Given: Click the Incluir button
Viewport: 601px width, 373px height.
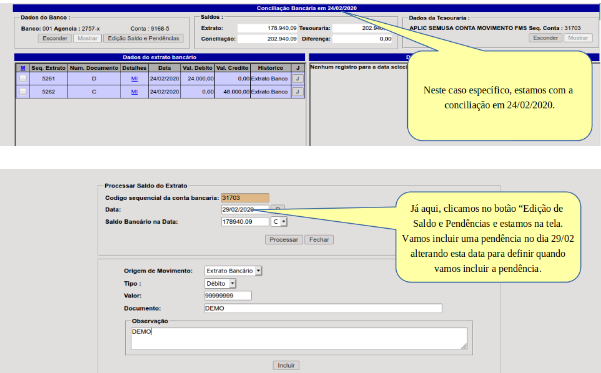Looking at the screenshot, I should (286, 365).
